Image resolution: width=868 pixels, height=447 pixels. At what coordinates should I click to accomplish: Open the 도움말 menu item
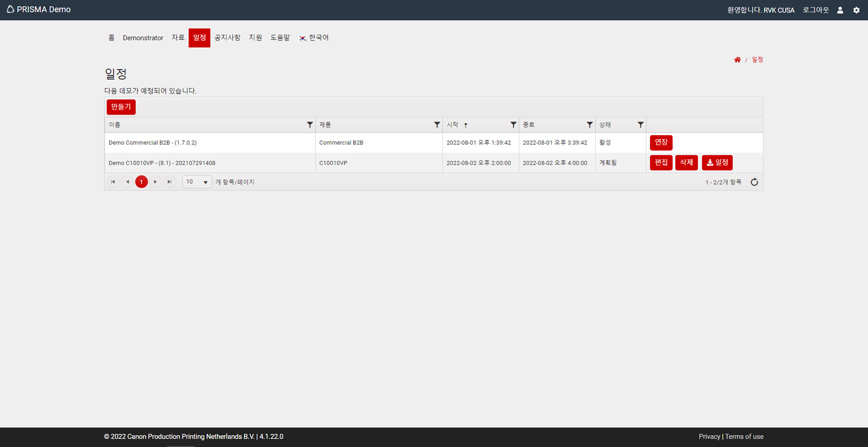280,38
